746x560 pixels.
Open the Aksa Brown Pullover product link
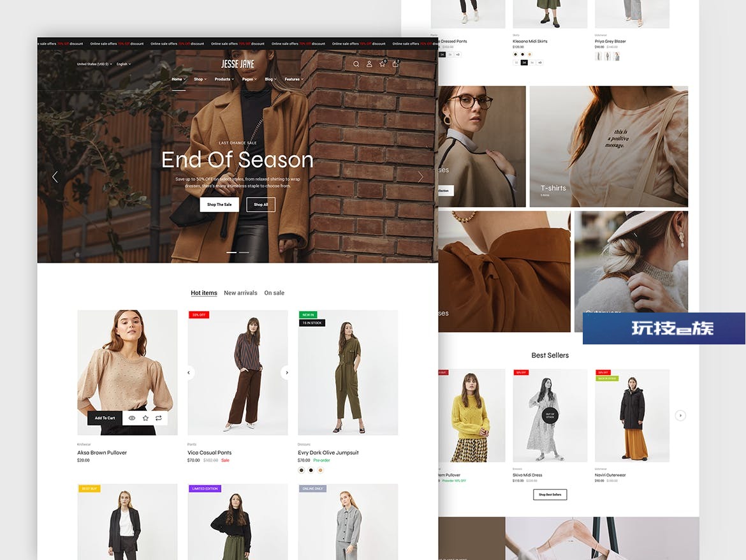[102, 452]
